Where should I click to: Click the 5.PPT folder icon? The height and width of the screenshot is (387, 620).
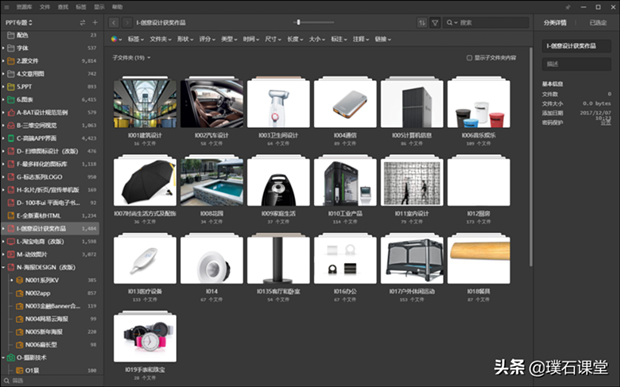[x=11, y=87]
